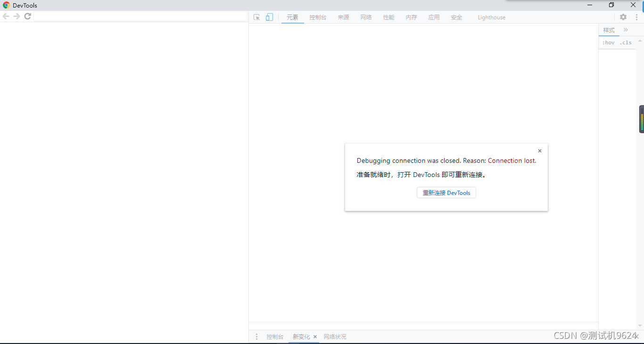Screen dimensions: 644x344
Task: Open the 网络状况 drawer tab
Action: click(x=335, y=337)
